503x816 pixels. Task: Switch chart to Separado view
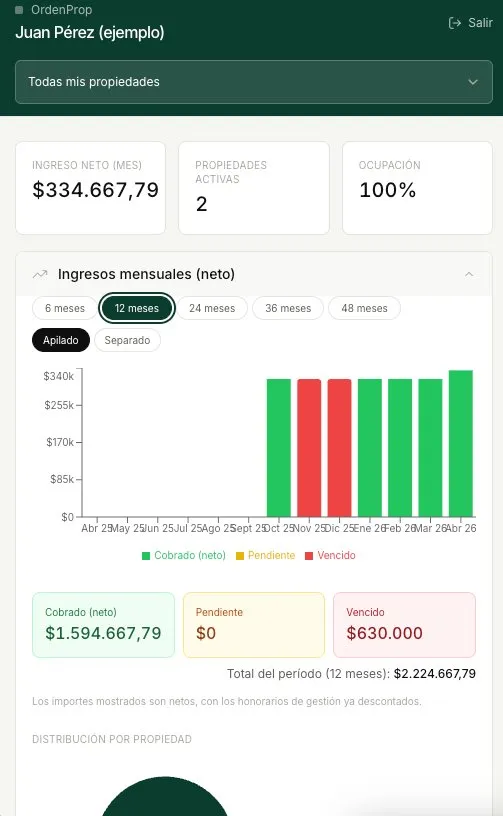click(127, 340)
